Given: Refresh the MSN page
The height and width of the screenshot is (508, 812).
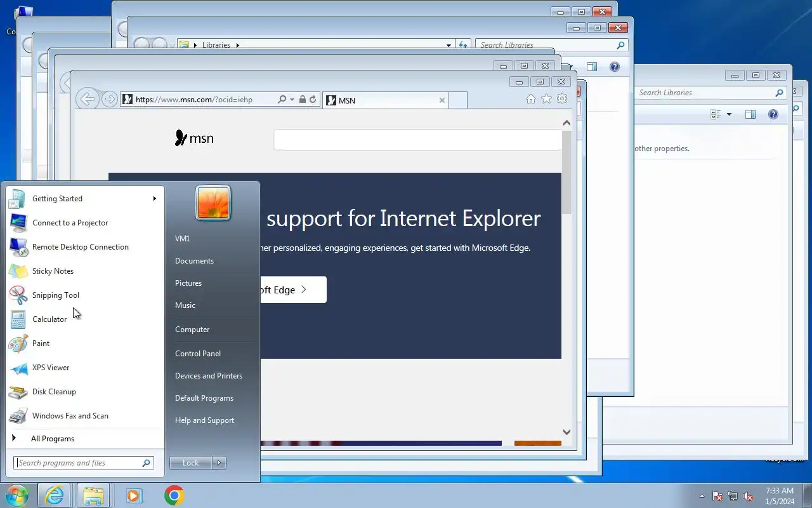Looking at the screenshot, I should point(313,100).
